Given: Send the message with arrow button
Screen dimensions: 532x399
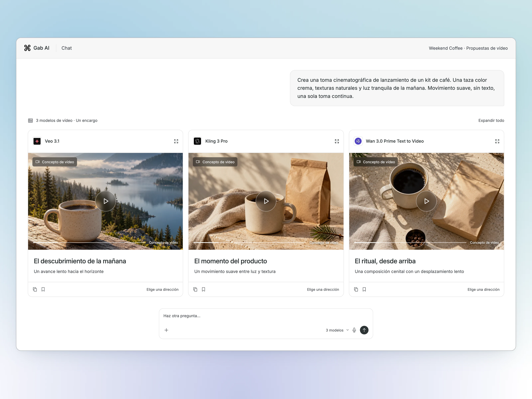Looking at the screenshot, I should (x=364, y=330).
